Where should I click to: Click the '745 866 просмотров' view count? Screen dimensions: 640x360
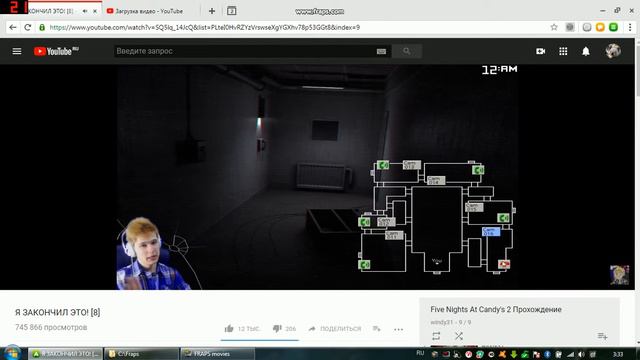click(x=51, y=327)
